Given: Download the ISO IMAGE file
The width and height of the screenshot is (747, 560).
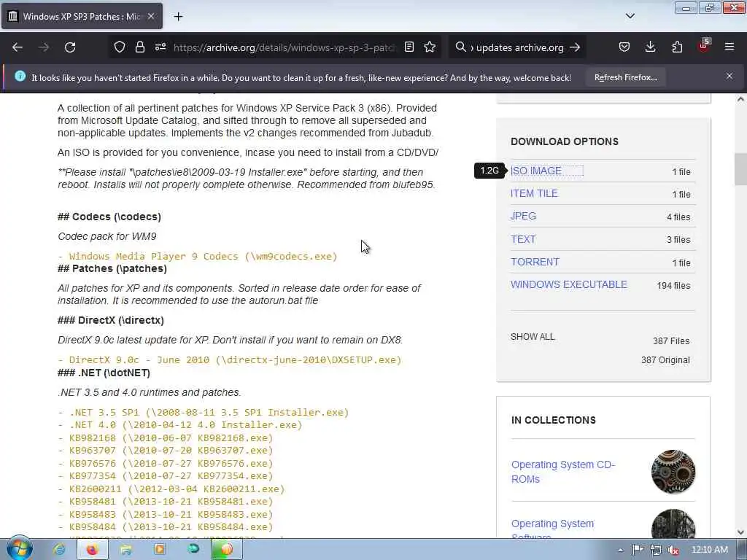Looking at the screenshot, I should [536, 171].
